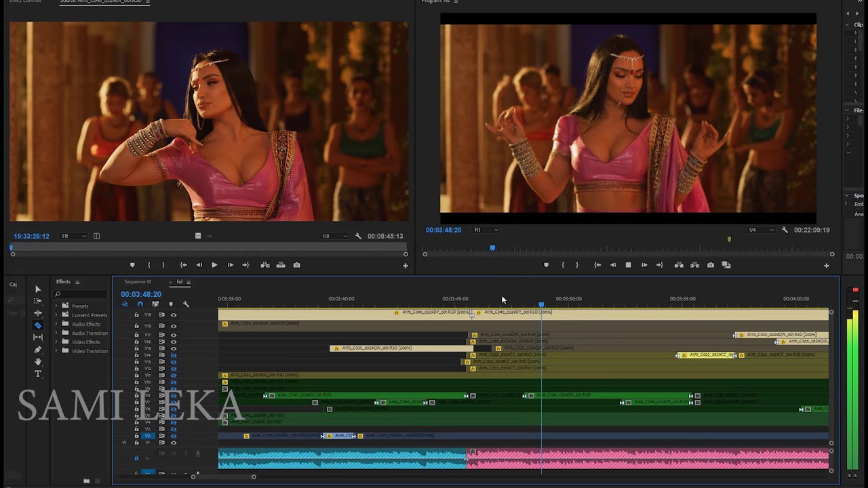Select the Selection tool arrow
The width and height of the screenshot is (868, 488).
38,289
